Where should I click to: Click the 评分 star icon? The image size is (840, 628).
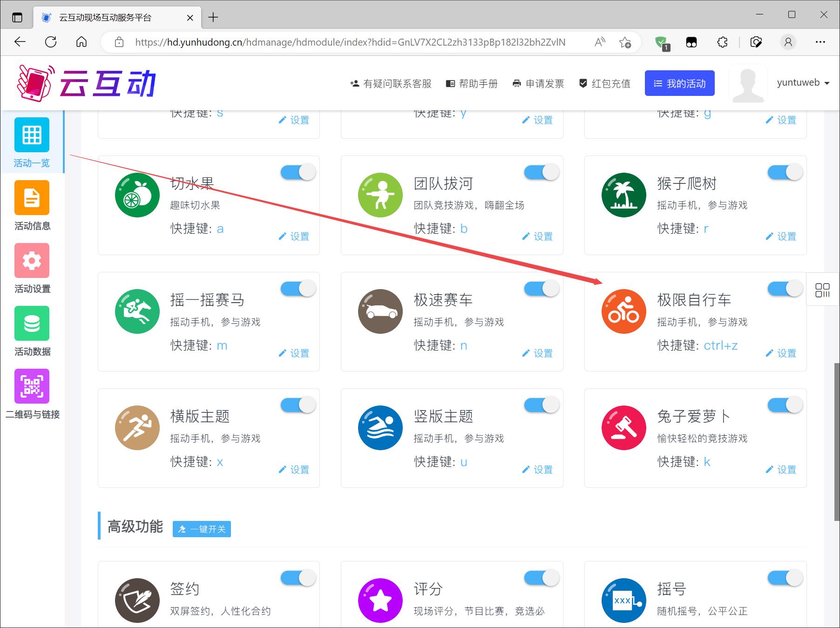(380, 601)
